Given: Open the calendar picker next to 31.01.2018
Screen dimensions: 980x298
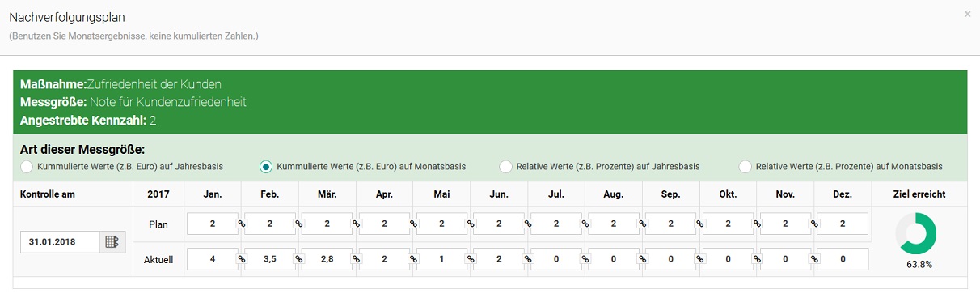Looking at the screenshot, I should point(112,242).
